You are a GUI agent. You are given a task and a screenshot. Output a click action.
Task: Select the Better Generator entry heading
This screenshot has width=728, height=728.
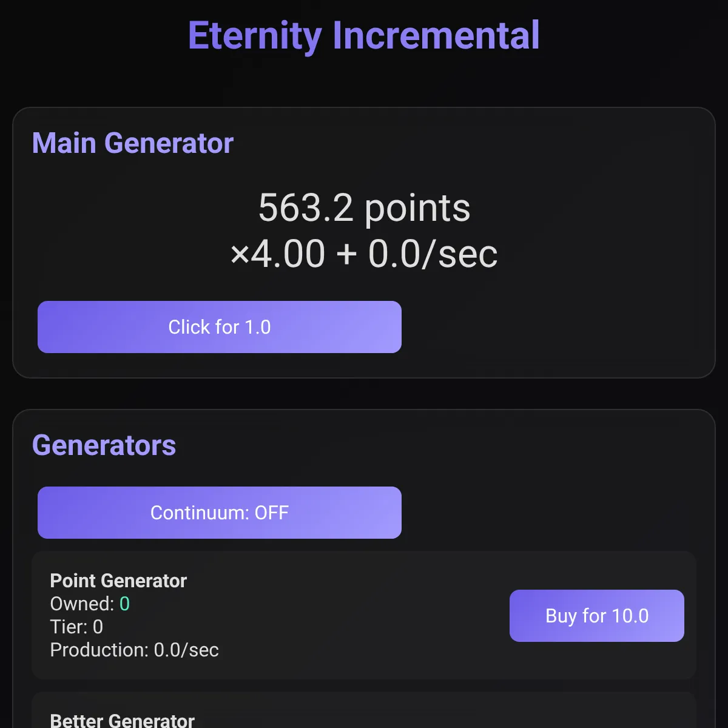(x=122, y=720)
